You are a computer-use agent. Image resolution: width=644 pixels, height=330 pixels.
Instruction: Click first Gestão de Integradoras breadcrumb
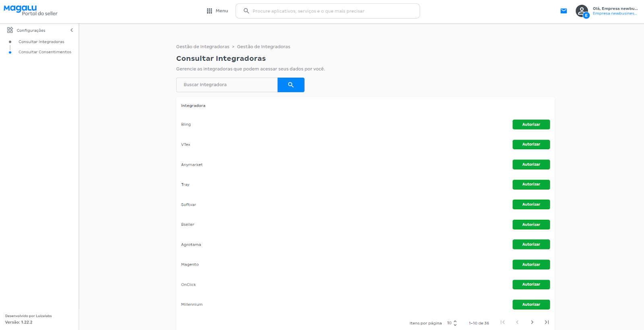[203, 47]
